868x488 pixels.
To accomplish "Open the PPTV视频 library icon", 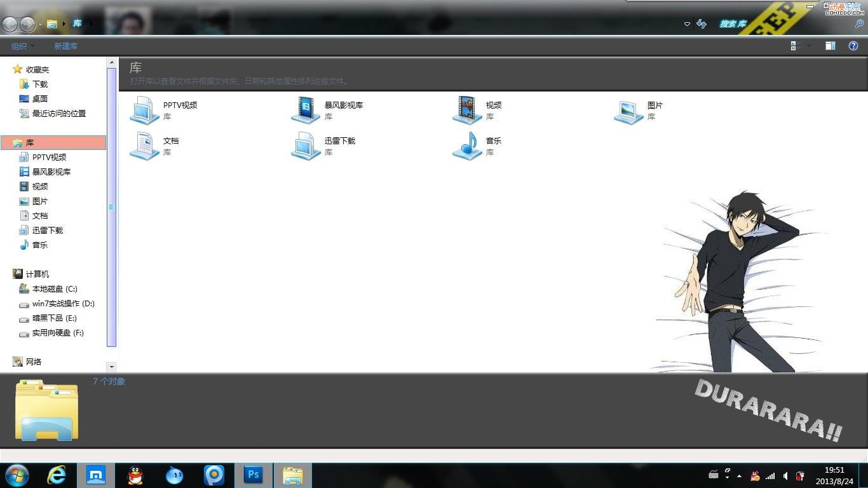I will [x=144, y=110].
